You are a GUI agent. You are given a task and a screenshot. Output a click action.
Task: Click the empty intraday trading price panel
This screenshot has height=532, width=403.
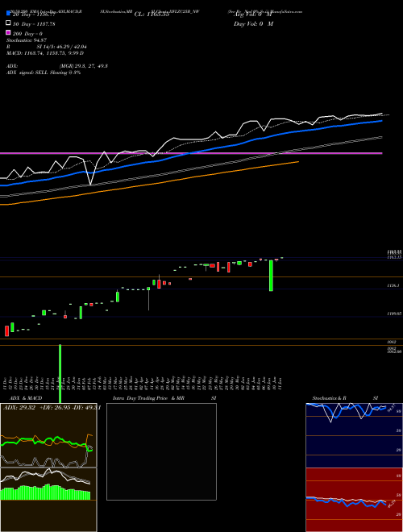pyautogui.click(x=161, y=451)
